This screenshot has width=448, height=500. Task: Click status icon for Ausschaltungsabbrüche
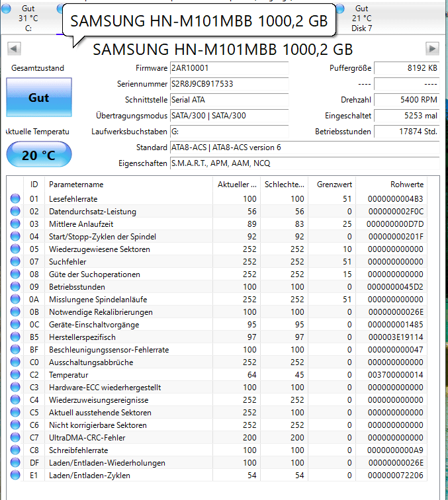15,362
